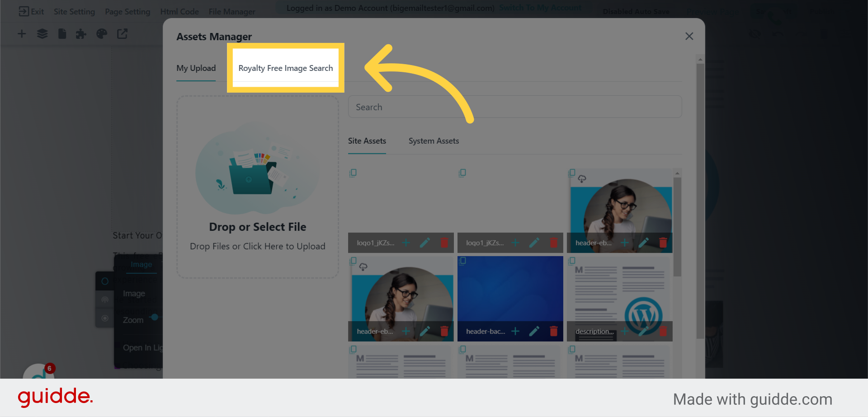Open the color palette theme icon
Screen dimensions: 868x417
(x=102, y=34)
